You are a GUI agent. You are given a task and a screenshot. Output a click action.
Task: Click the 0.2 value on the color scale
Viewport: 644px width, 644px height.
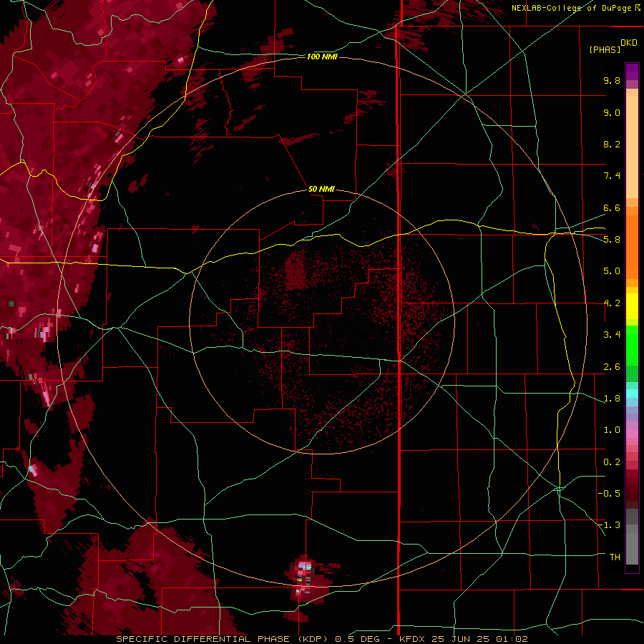coord(612,462)
